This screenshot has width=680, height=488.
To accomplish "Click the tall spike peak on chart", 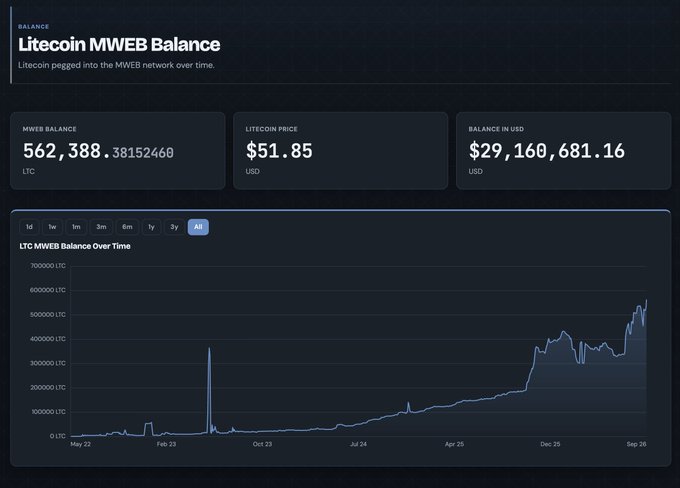I will 209,348.
